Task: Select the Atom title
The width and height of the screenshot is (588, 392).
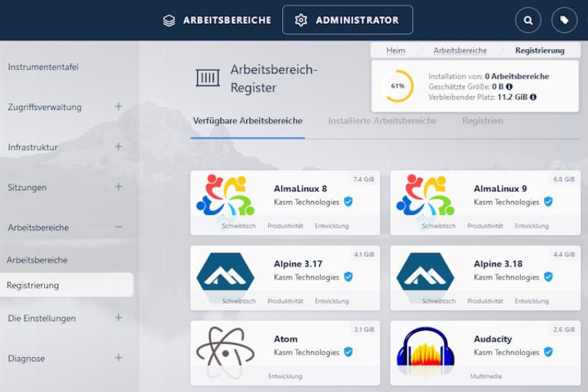Action: [x=286, y=339]
